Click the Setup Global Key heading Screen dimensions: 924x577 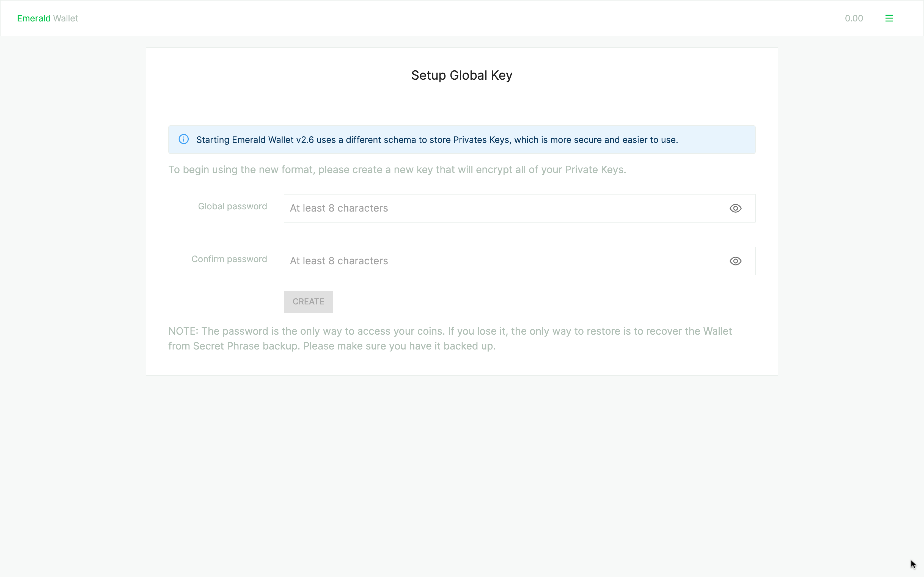click(x=462, y=75)
